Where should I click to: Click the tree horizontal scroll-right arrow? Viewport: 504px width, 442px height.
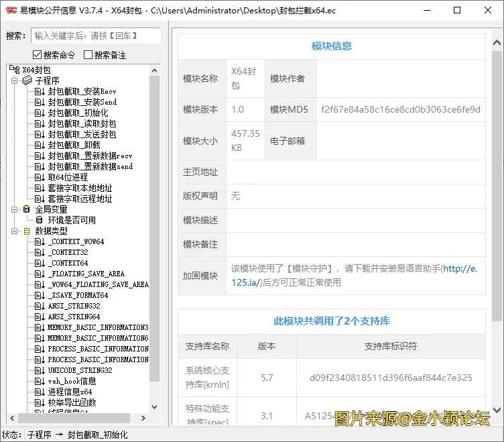click(x=143, y=419)
